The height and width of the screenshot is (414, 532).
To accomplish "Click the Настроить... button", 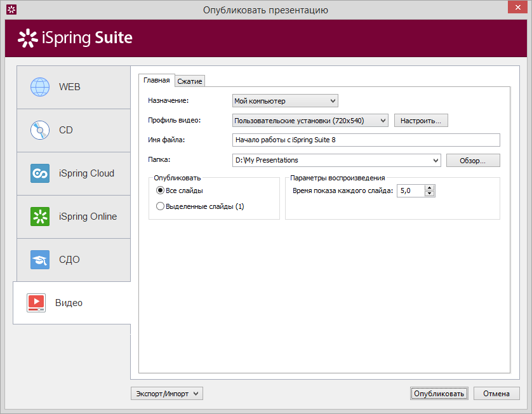I will pos(421,121).
